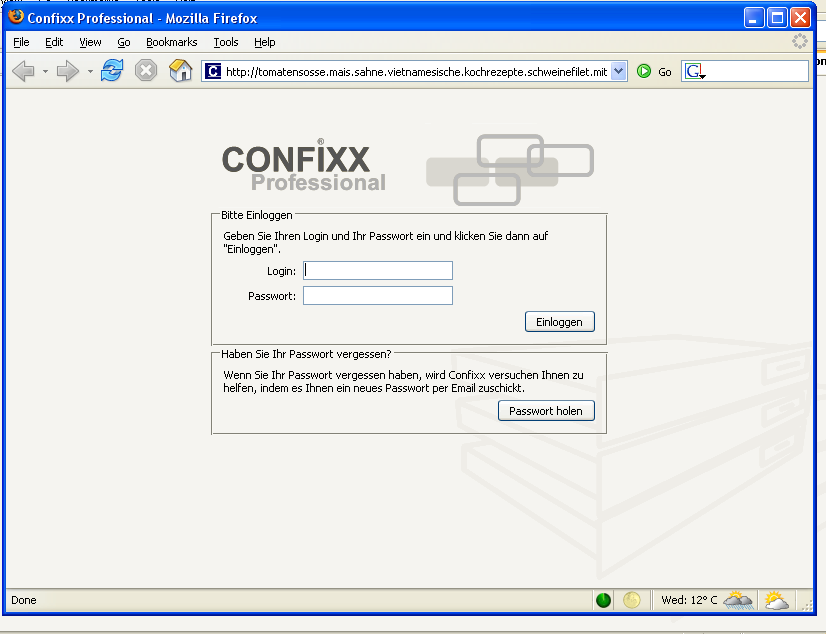Screen dimensions: 826x634
Task: Click the 'Bitte Einloggen' heading text
Action: pos(257,215)
